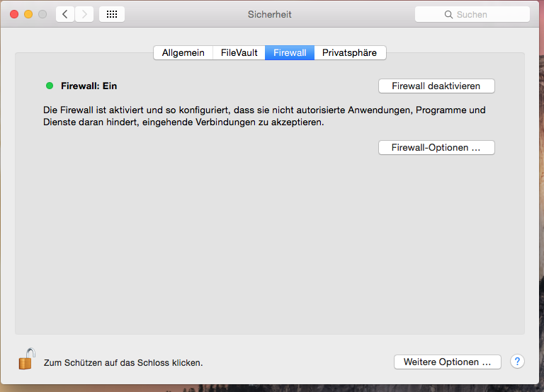Focus the Suchen search field
Screen dimensions: 544x392
click(x=482, y=14)
